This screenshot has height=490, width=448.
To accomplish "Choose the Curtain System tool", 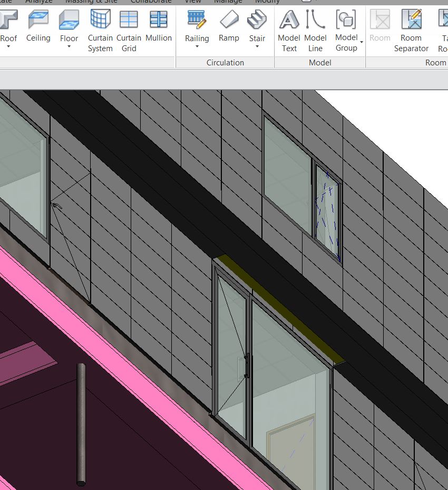I will pos(100,31).
